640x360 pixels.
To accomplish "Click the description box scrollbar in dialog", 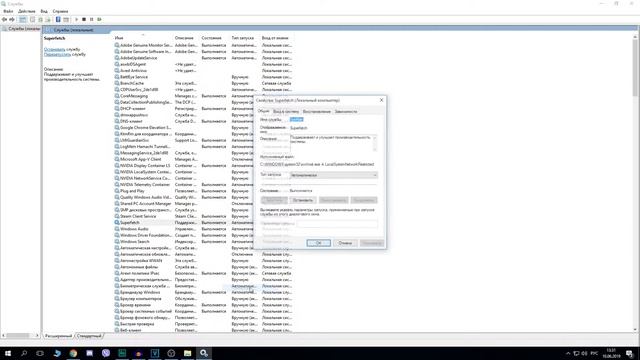I will point(375,143).
